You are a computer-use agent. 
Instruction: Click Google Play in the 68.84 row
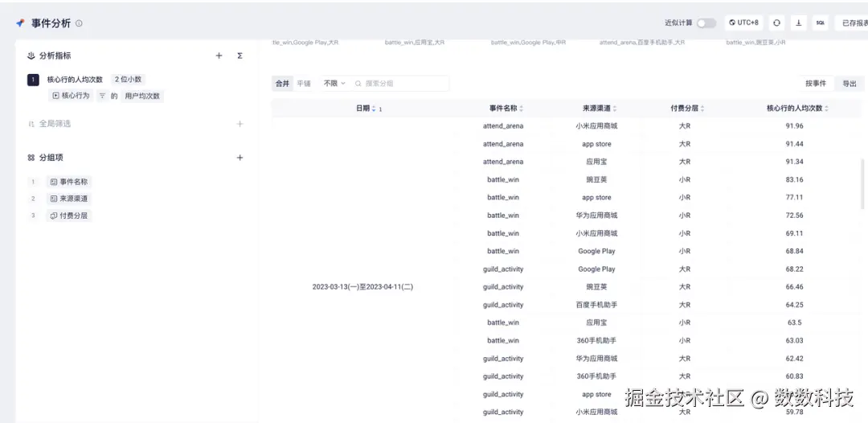coord(596,251)
